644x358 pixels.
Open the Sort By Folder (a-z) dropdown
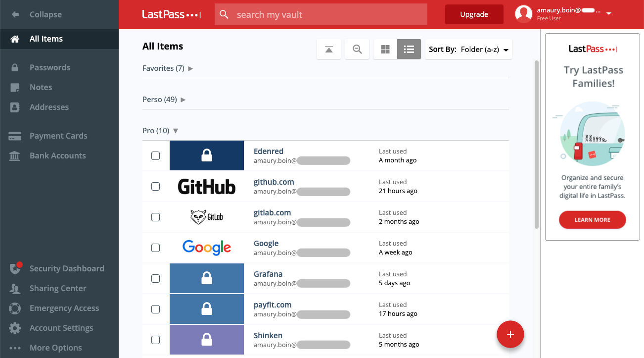click(x=468, y=49)
